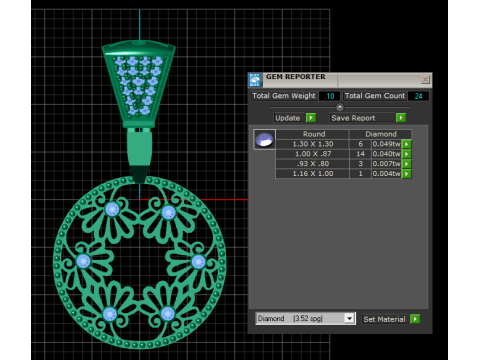Click the quantity 3 cell
Image resolution: width=480 pixels, height=360 pixels.
[360, 164]
